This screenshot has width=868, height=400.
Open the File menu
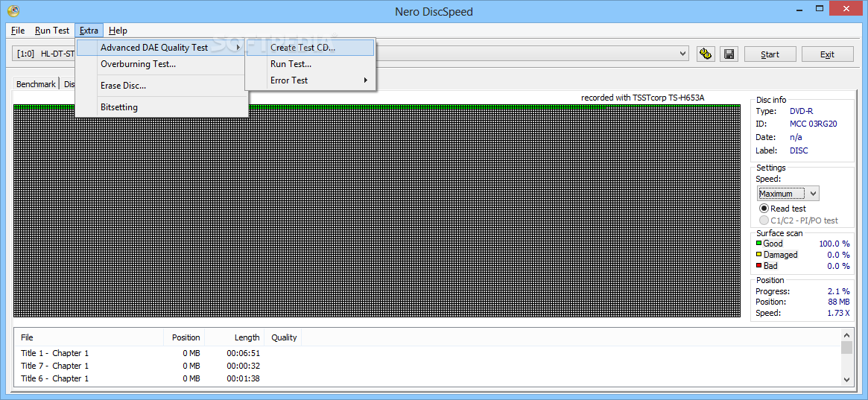18,31
